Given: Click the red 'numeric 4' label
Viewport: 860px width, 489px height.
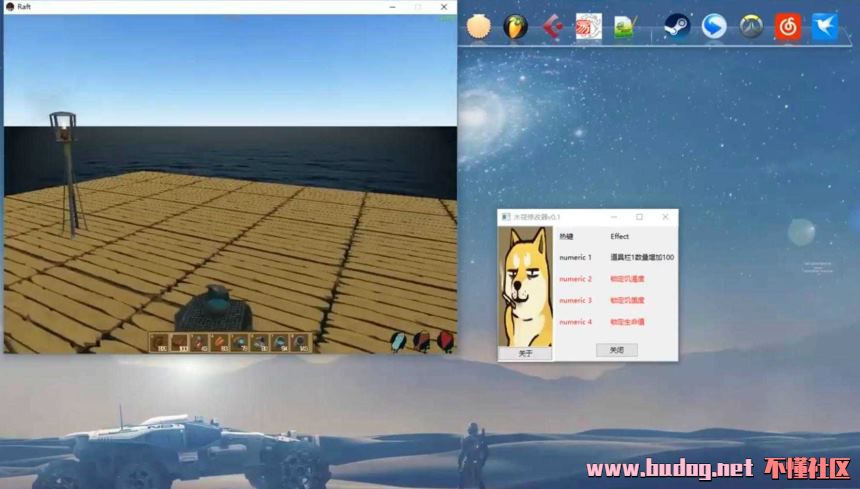Looking at the screenshot, I should tap(575, 322).
